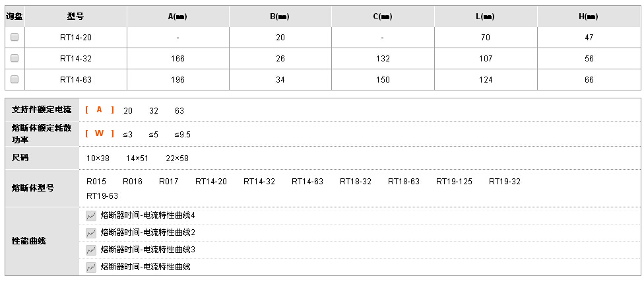
Task: Click chart icon next to 熔断器时间-电流特性曲线3
Action: point(91,250)
